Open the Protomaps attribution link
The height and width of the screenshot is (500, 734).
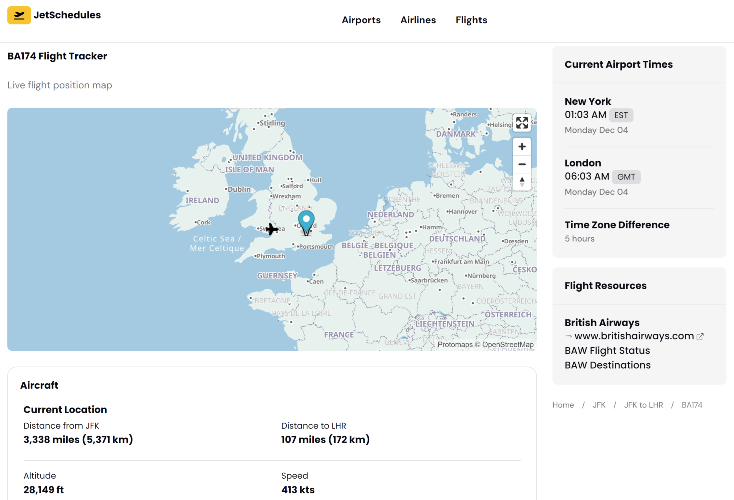pyautogui.click(x=455, y=345)
